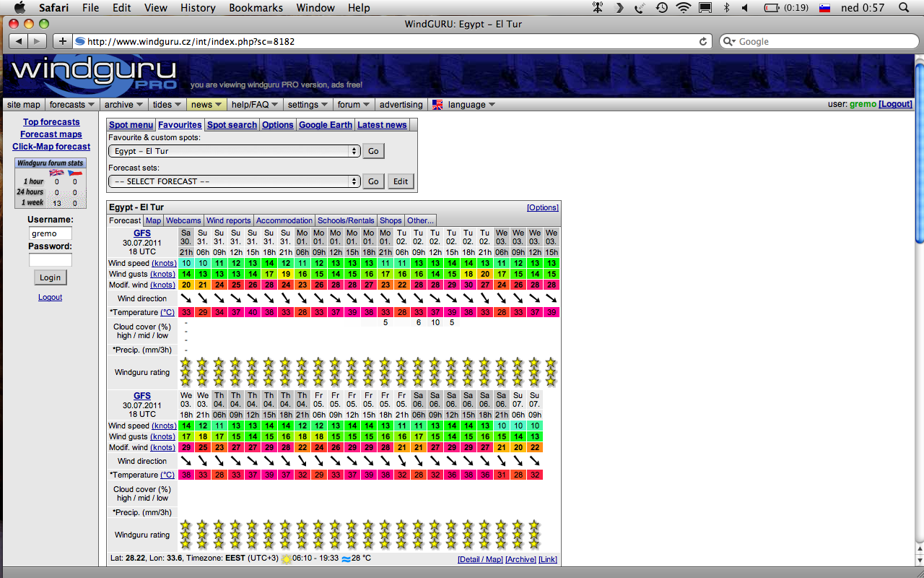Open the View menu
Screen dimensions: 924x578
pos(156,8)
